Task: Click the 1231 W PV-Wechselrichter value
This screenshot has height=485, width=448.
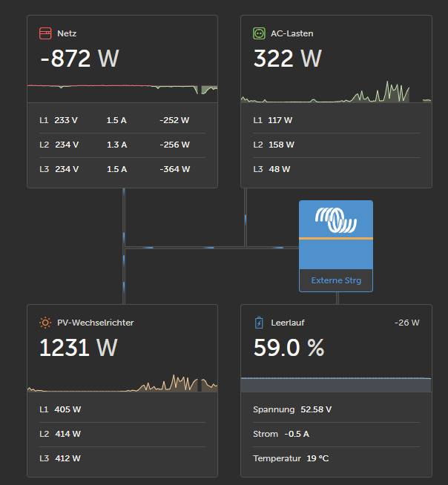Action: click(79, 348)
